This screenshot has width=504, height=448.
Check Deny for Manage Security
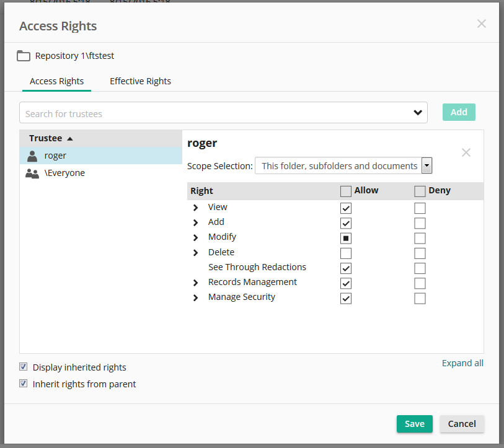(420, 299)
